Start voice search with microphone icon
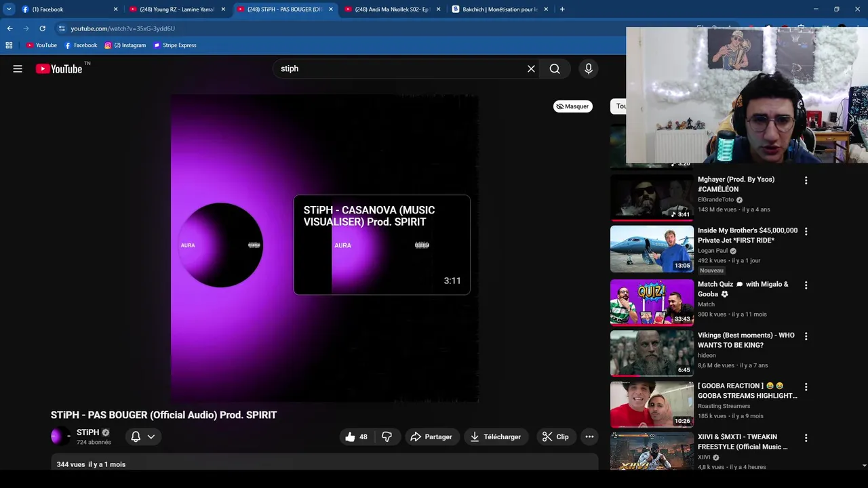Screen dimensions: 868x488 588,68
